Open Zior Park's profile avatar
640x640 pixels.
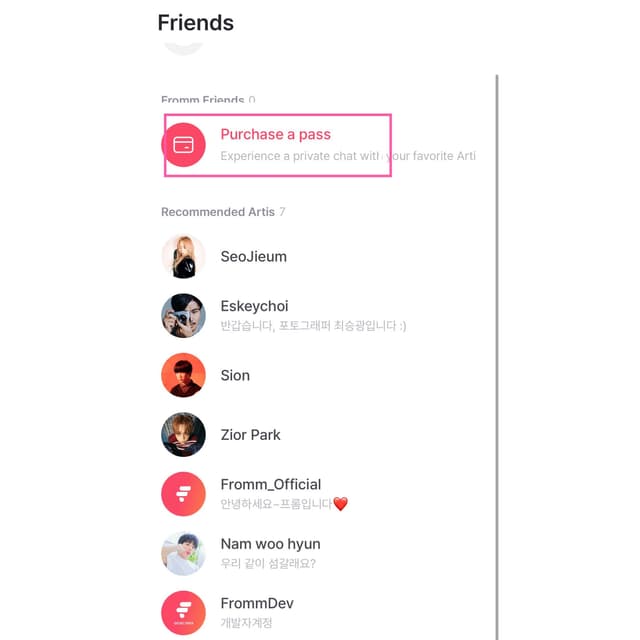[x=183, y=435]
